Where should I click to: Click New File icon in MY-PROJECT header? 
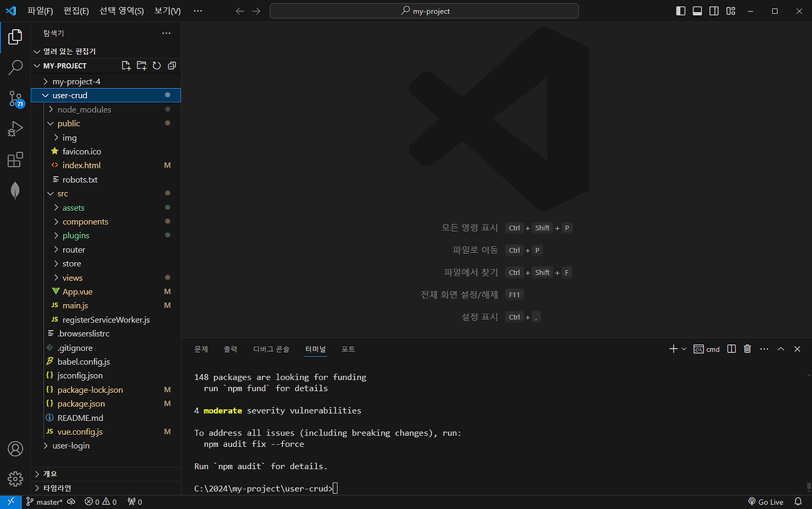tap(126, 65)
